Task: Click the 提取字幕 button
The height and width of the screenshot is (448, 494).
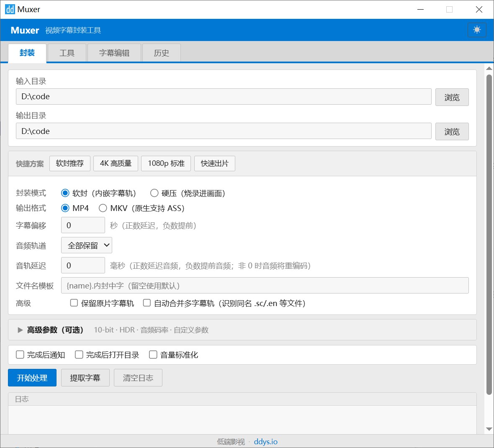Action: (x=85, y=377)
